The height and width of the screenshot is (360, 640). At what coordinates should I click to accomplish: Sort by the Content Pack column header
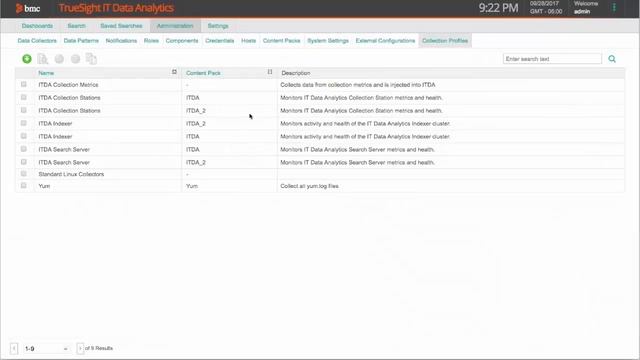click(x=203, y=73)
